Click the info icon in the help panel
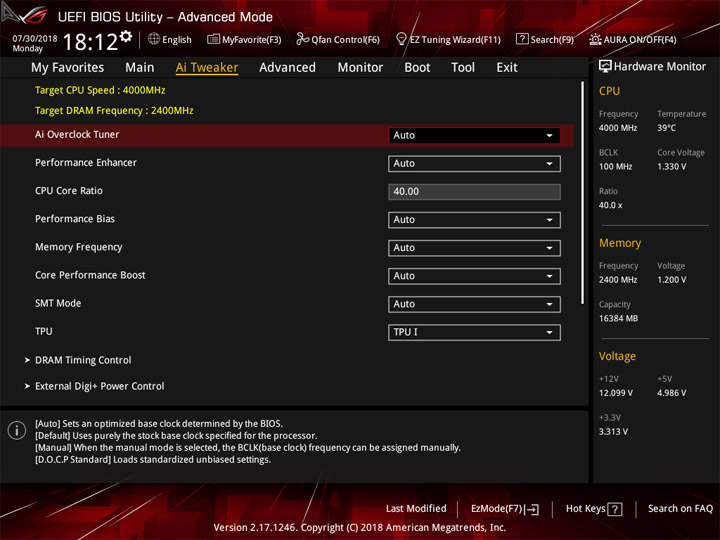Screen dimensions: 720x540 point(17,430)
